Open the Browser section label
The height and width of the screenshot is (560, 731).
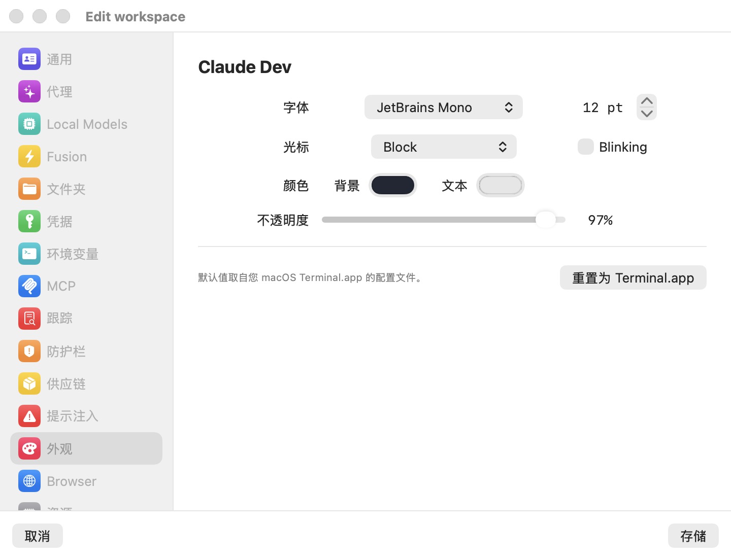click(72, 481)
